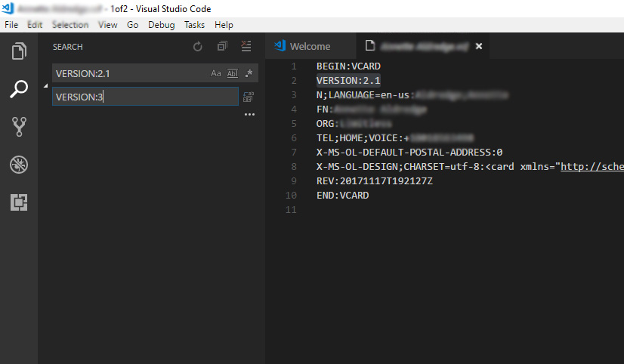Click the Search magnifier icon in the activity bar
The image size is (624, 364).
click(19, 89)
